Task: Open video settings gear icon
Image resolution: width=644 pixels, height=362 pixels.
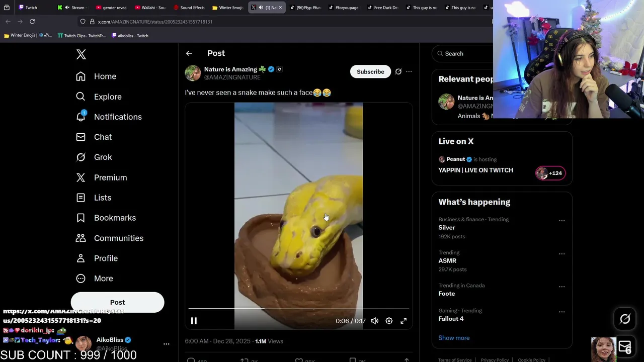Action: coord(389,321)
